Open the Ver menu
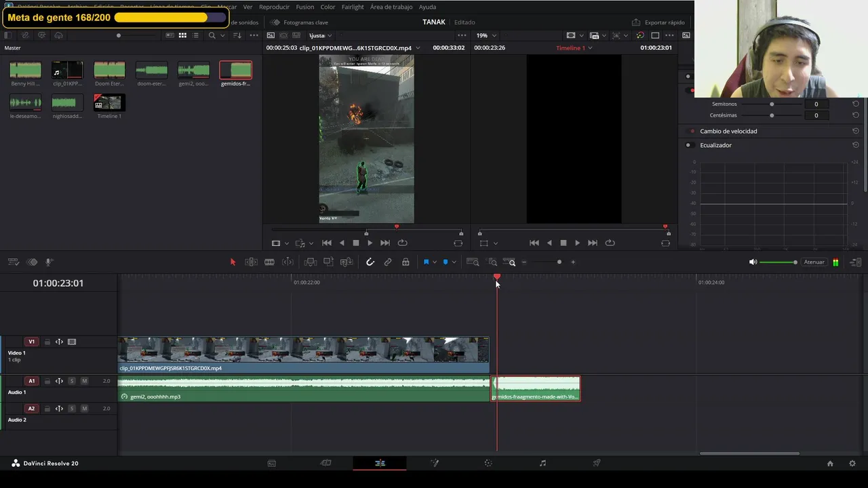The image size is (868, 488). [248, 7]
